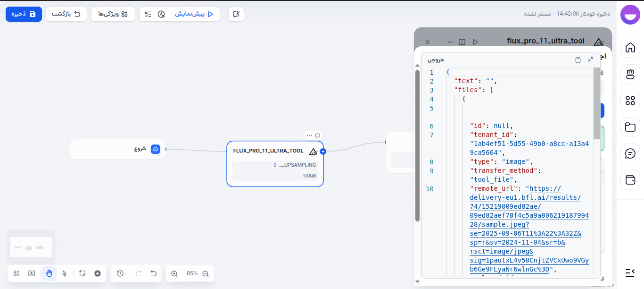Screen dimensions: 644x289
Task: Switch to the pointer selection tool
Action: [x=65, y=273]
